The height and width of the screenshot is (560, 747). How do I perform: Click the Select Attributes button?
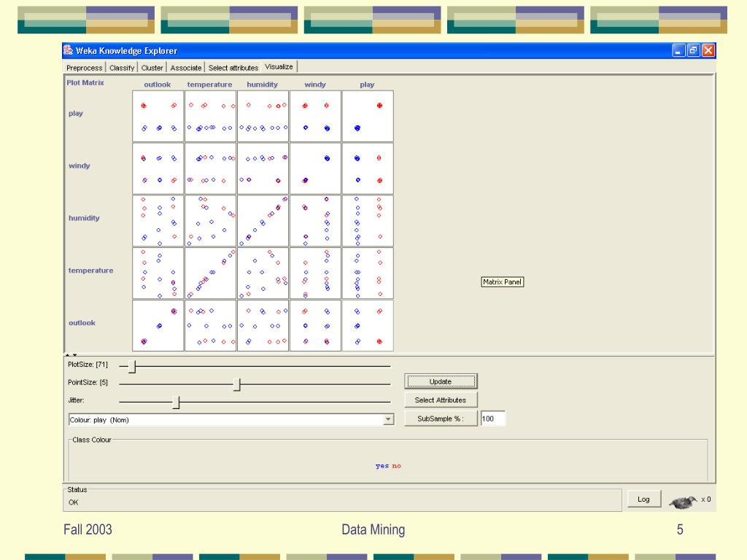pos(441,400)
